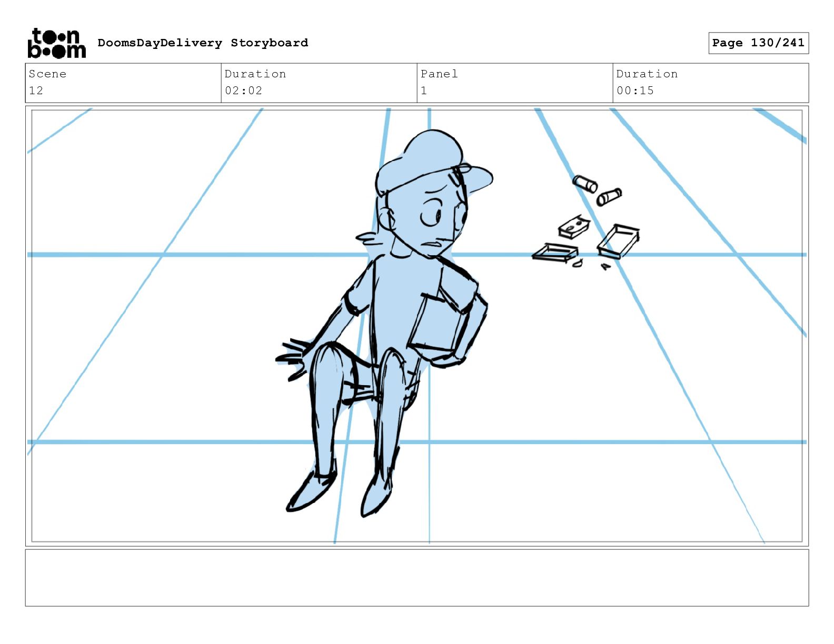
Task: Click the 'Page 130/241' page indicator
Action: [x=758, y=43]
